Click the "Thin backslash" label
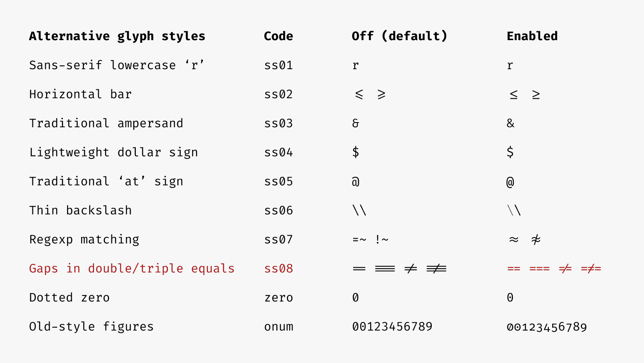The image size is (644, 363). pos(80,211)
